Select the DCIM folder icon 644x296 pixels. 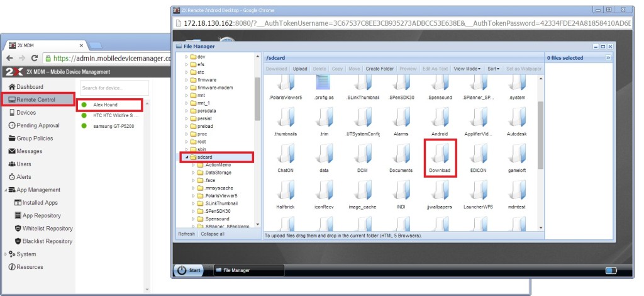pos(363,158)
